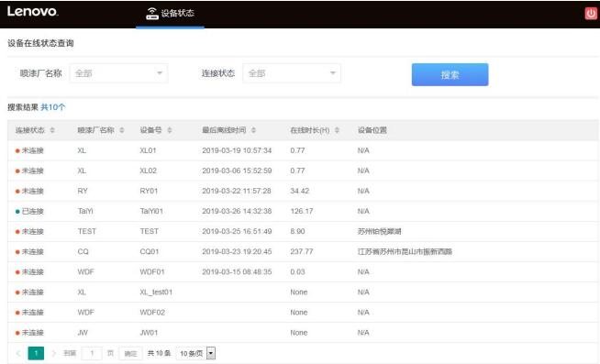This screenshot has height=364, width=600.
Task: Click factory name JW
Action: tap(83, 333)
